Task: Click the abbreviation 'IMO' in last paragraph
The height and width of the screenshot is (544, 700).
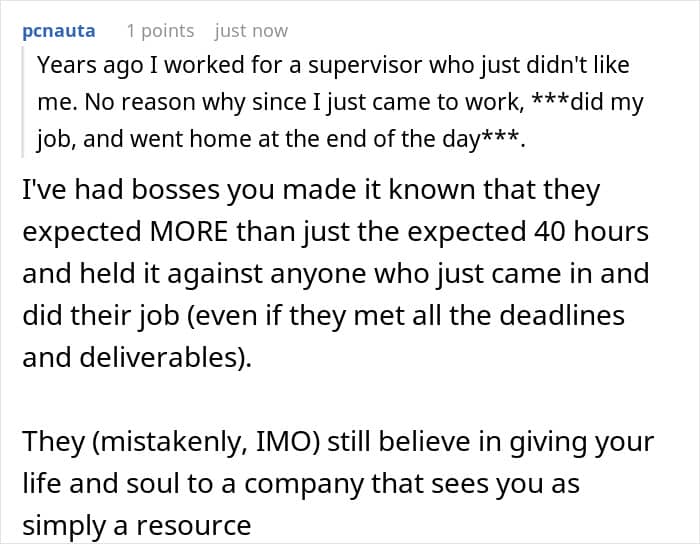Action: pyautogui.click(x=288, y=442)
